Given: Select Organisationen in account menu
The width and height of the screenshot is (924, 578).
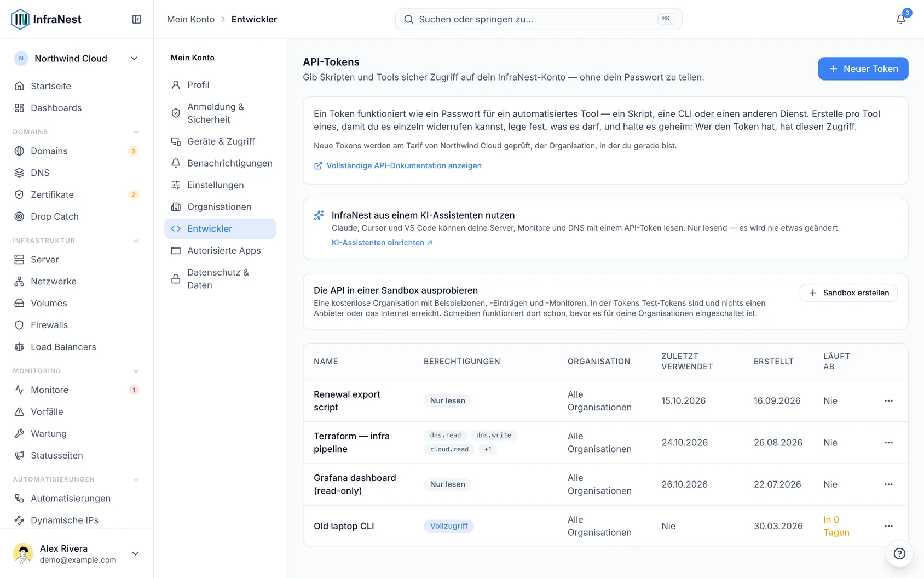Looking at the screenshot, I should click(x=220, y=207).
